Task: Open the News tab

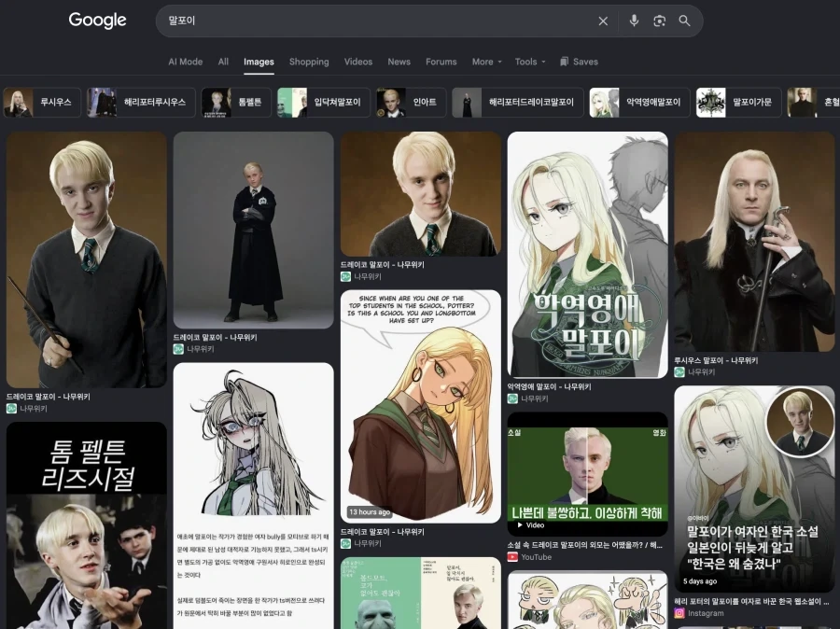Action: tap(399, 62)
